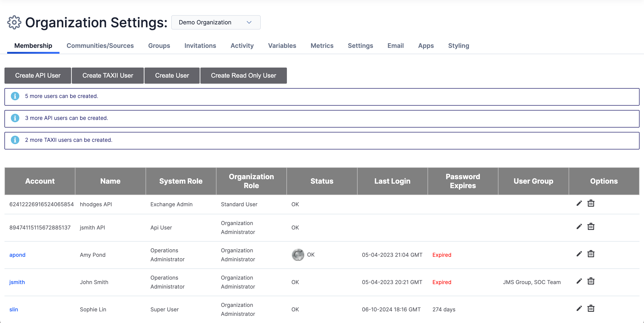The image size is (644, 323).
Task: Click the System Role column header
Action: (x=181, y=181)
